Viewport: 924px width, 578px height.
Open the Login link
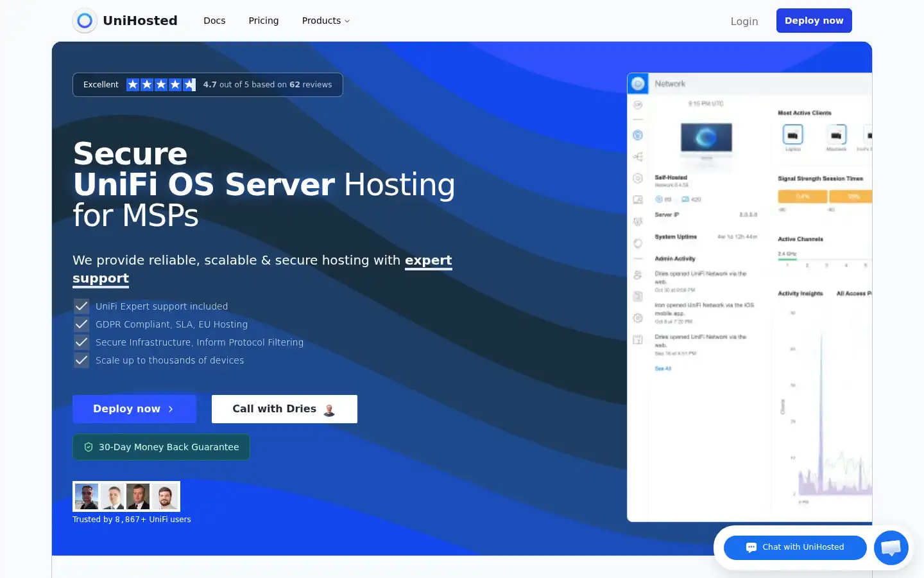click(x=744, y=21)
